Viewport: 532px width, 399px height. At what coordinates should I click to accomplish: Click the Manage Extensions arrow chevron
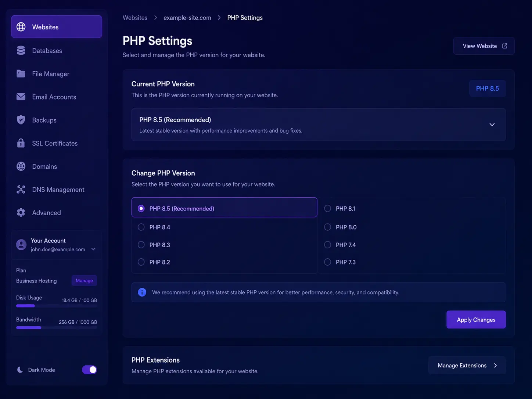click(x=495, y=365)
